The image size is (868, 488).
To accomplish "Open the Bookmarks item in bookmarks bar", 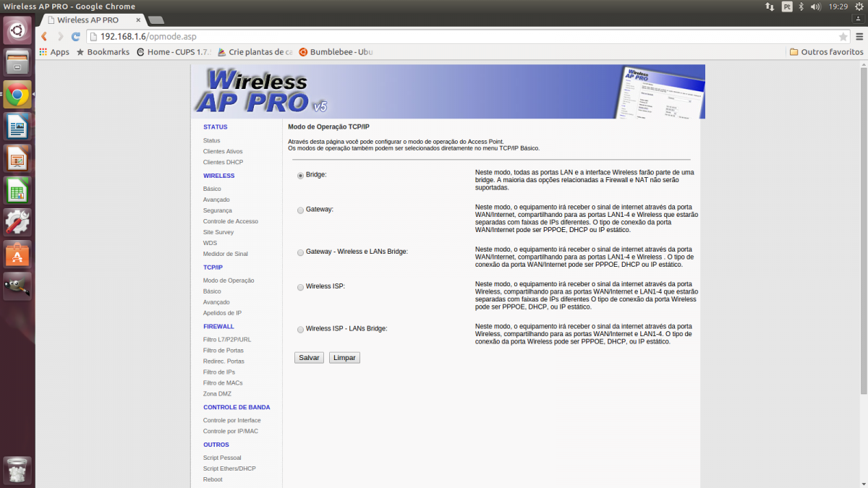I will click(x=103, y=52).
